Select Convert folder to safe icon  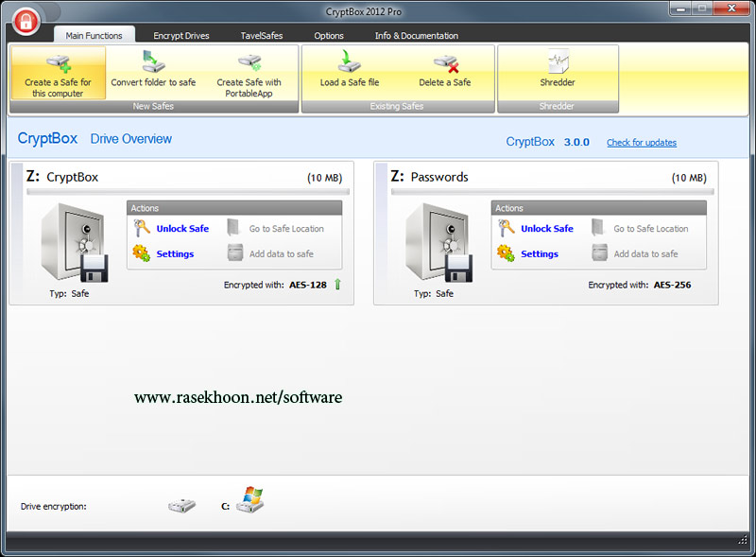153,63
